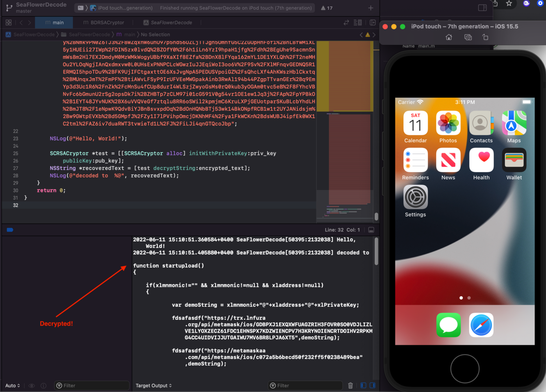The height and width of the screenshot is (392, 546).
Task: Switch to the SeaFlowerDecode project tab
Action: tap(168, 23)
